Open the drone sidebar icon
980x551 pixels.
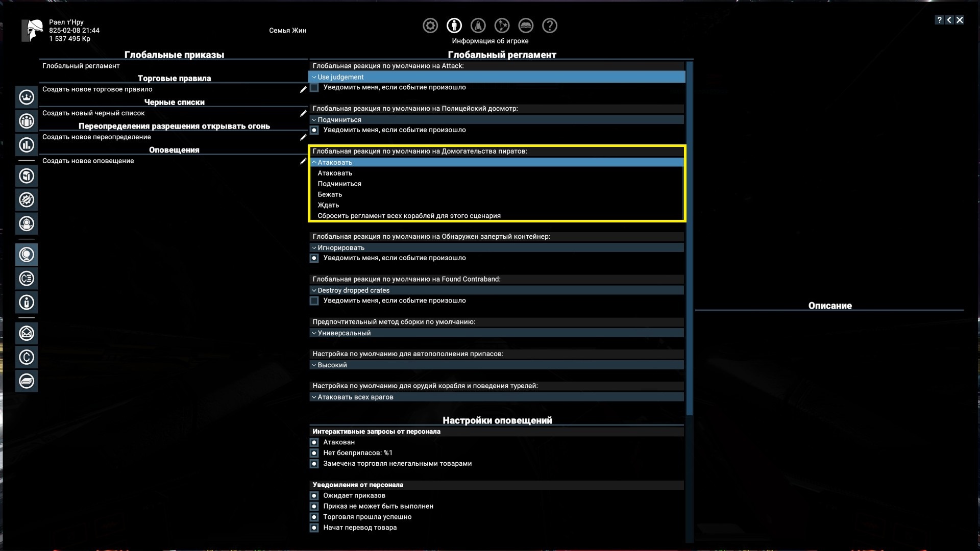coord(27,223)
